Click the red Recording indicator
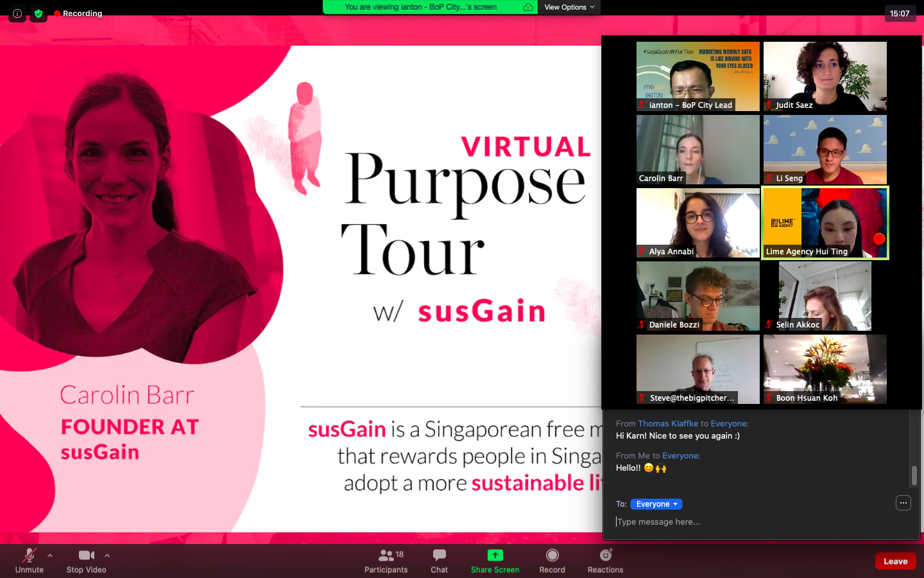 click(x=78, y=13)
